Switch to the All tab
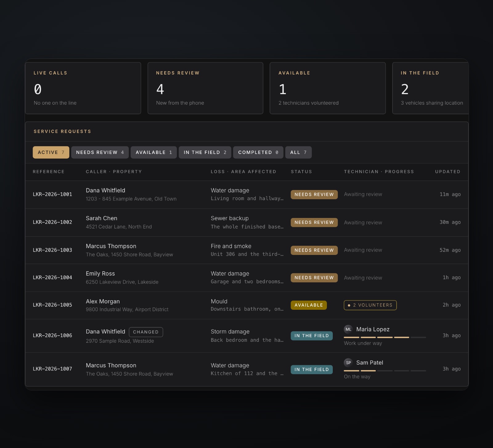 pyautogui.click(x=298, y=152)
